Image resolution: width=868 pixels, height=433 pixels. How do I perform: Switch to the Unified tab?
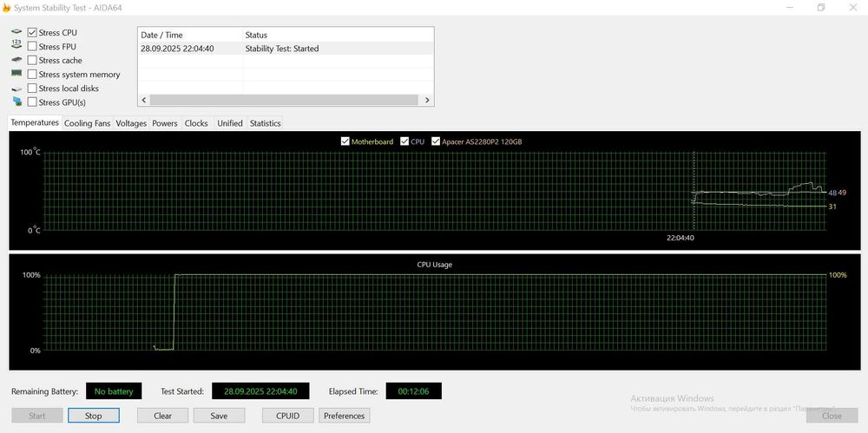230,123
